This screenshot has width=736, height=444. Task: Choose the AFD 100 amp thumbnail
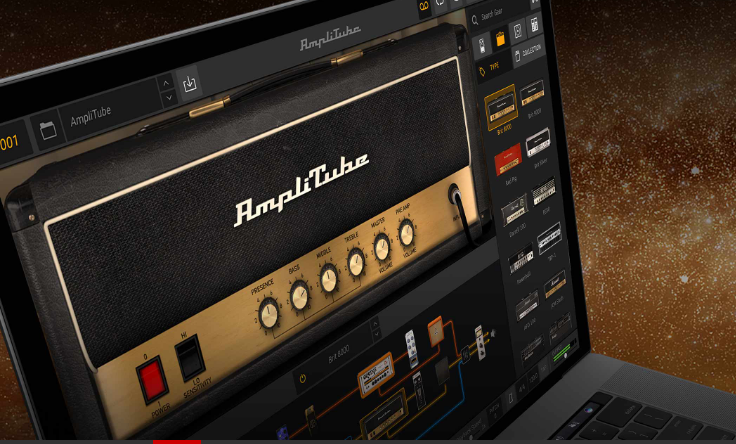click(x=528, y=306)
